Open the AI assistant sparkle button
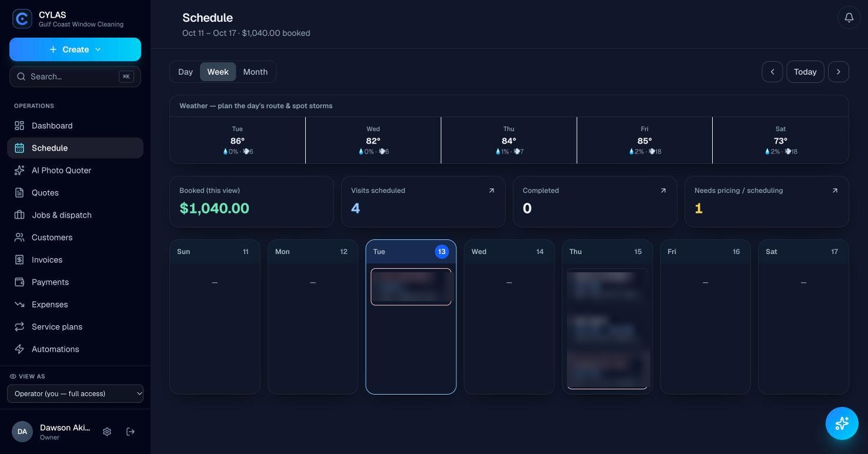Screen dimensions: 868x454 pyautogui.click(x=842, y=423)
